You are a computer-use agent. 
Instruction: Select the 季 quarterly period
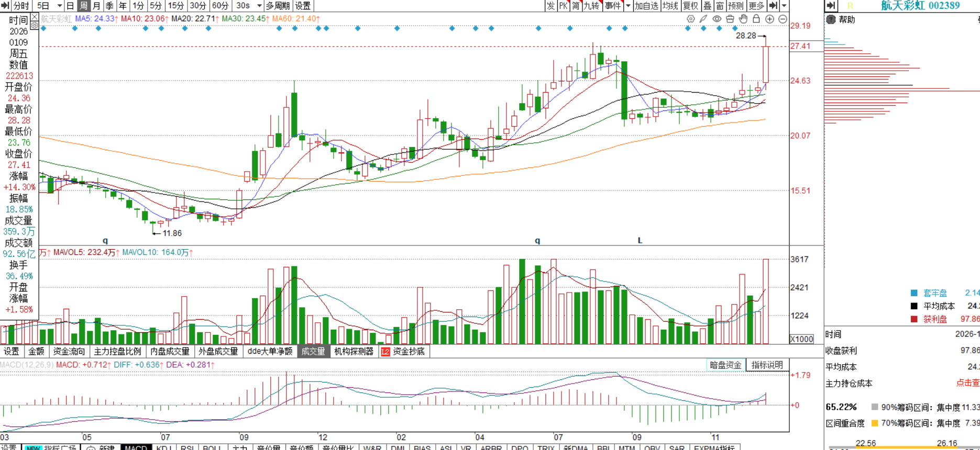pos(109,6)
